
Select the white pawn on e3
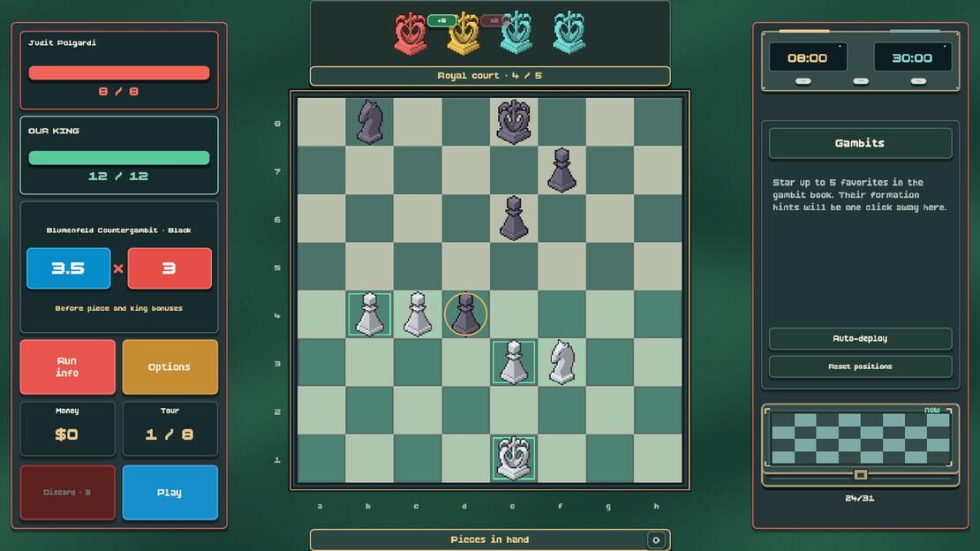click(x=514, y=362)
